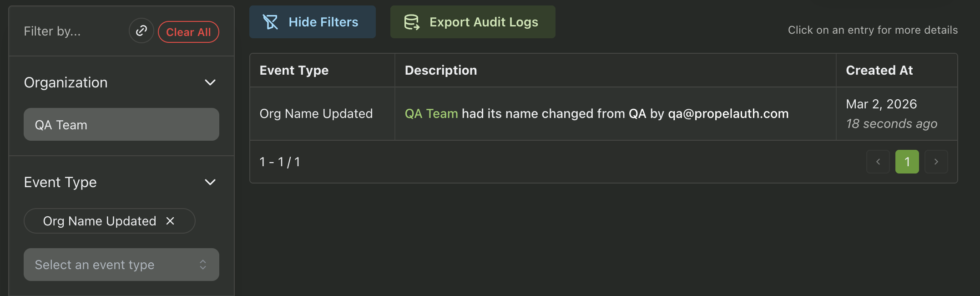Click the stepper arrows on the event type selector
Screen dimensions: 980x296
point(203,265)
